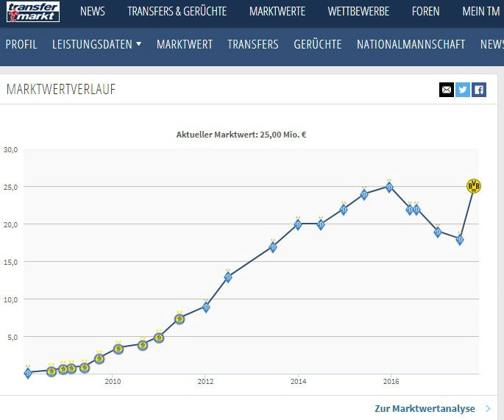Share chart on Facebook
This screenshot has height=420, width=504.
pos(479,90)
